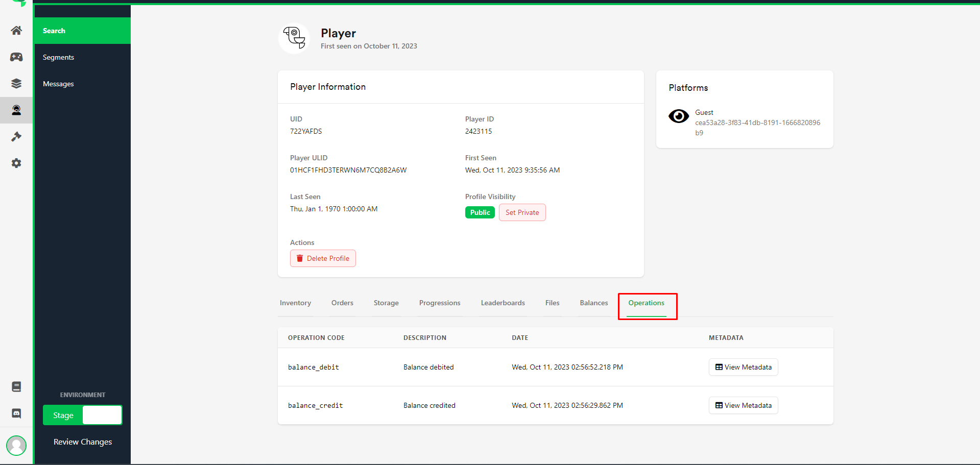Switch to the Balances tab
980x465 pixels.
click(x=593, y=303)
